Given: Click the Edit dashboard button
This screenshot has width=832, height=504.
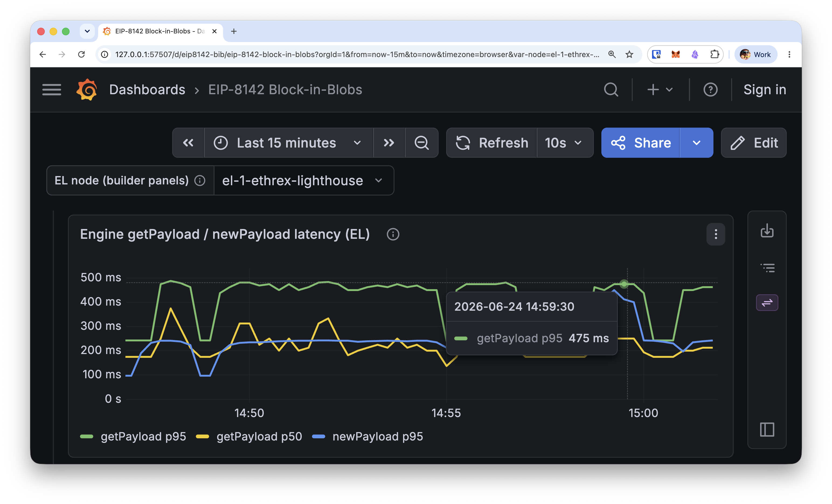Looking at the screenshot, I should (754, 143).
